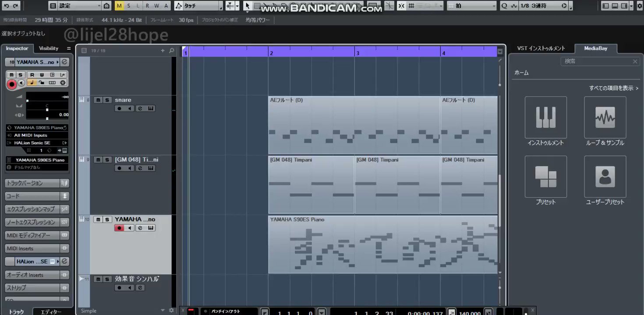Open the HALion Sonic SE output routing dropdown

(x=37, y=143)
